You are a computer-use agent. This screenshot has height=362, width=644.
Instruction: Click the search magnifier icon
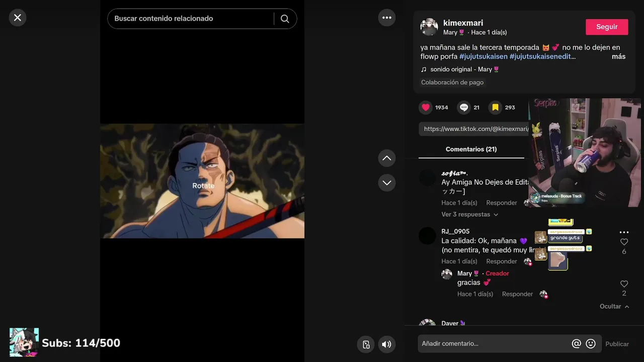[285, 19]
